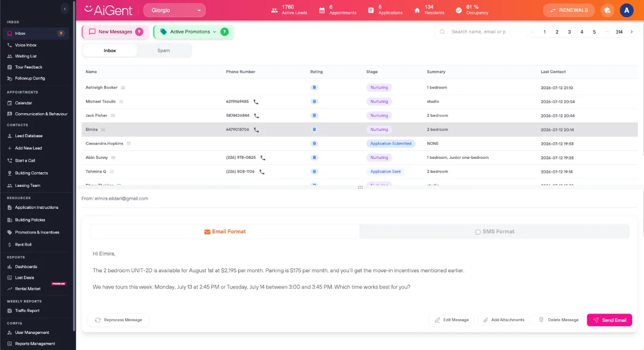Image resolution: width=644 pixels, height=350 pixels.
Task: Open Leasing Team page
Action: pos(27,185)
